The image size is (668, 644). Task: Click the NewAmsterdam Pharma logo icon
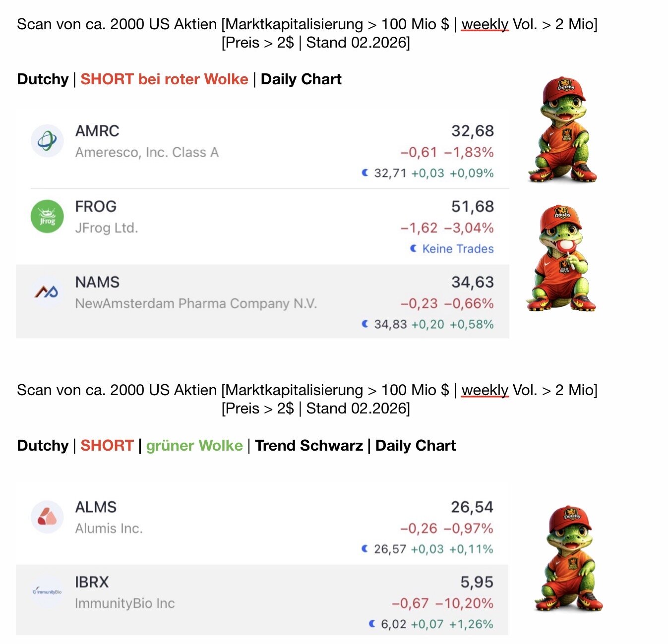(x=47, y=292)
